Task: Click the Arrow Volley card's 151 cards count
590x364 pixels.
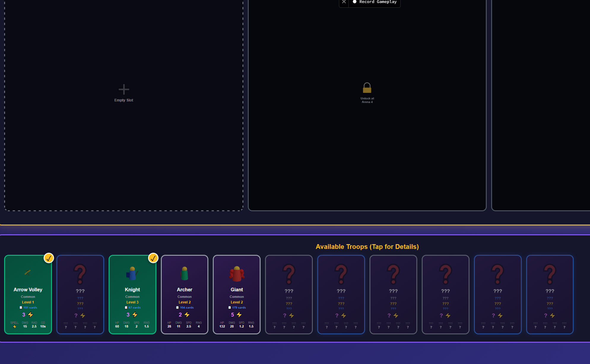Action: 30,308
